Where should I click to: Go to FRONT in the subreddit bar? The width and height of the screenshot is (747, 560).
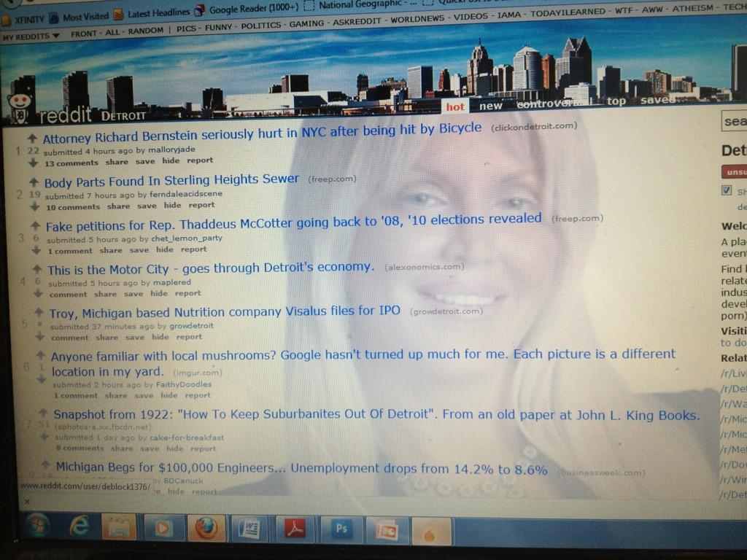(x=83, y=34)
